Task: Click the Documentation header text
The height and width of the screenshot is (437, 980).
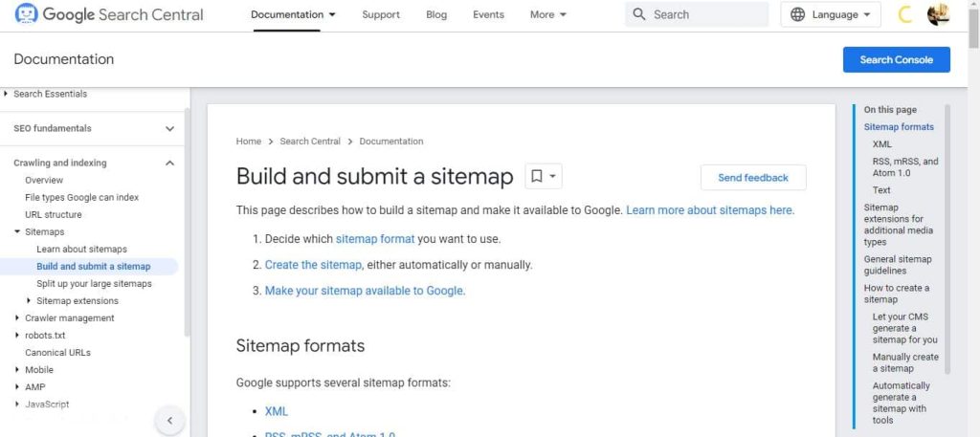Action: [64, 59]
